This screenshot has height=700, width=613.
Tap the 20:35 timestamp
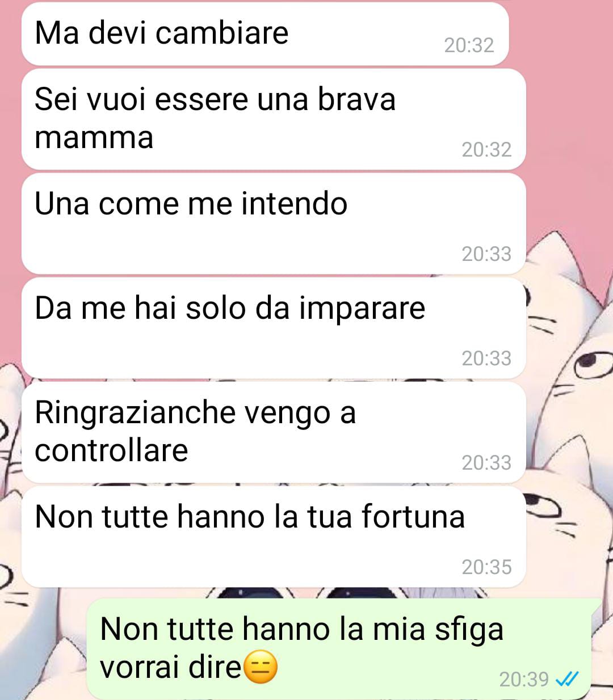tap(486, 567)
